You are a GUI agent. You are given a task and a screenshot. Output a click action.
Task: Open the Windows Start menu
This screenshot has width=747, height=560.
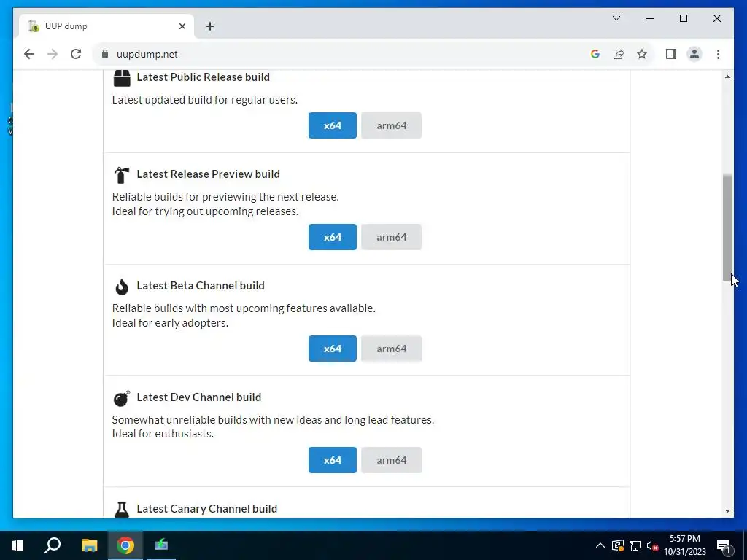(18, 545)
